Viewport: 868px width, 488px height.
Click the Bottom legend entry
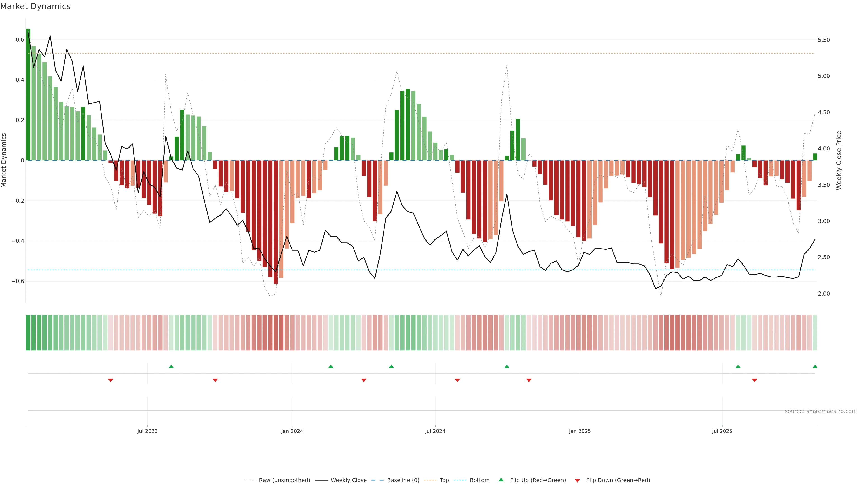point(479,480)
